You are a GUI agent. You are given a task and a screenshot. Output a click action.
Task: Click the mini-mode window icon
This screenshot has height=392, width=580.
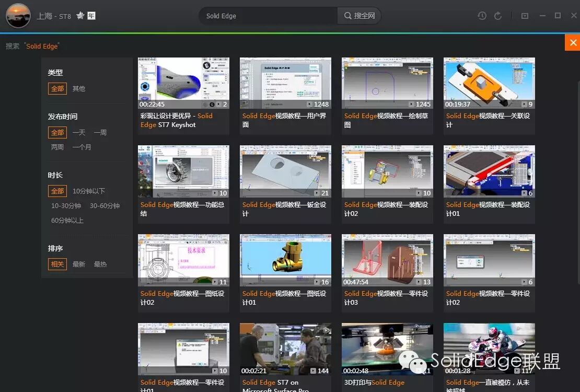(525, 16)
